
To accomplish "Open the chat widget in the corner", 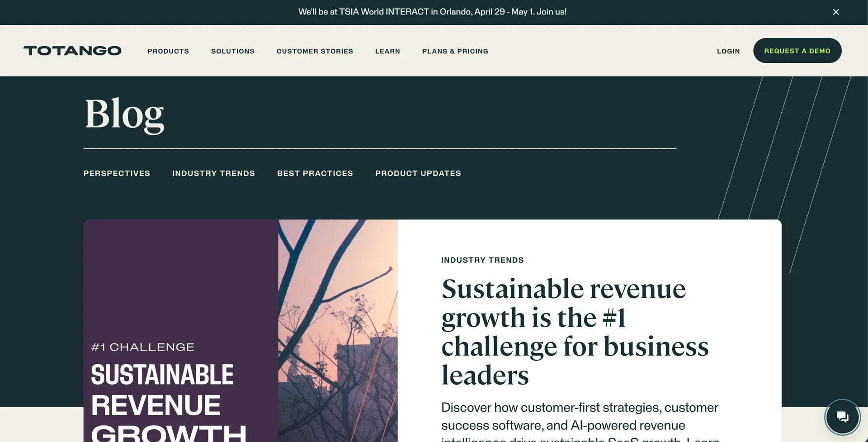I will click(842, 417).
